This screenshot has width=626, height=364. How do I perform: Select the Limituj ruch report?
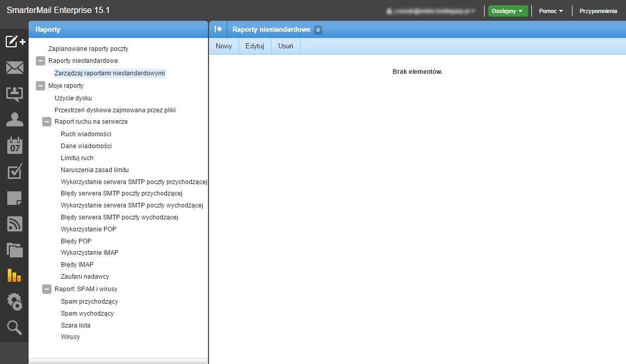[77, 158]
